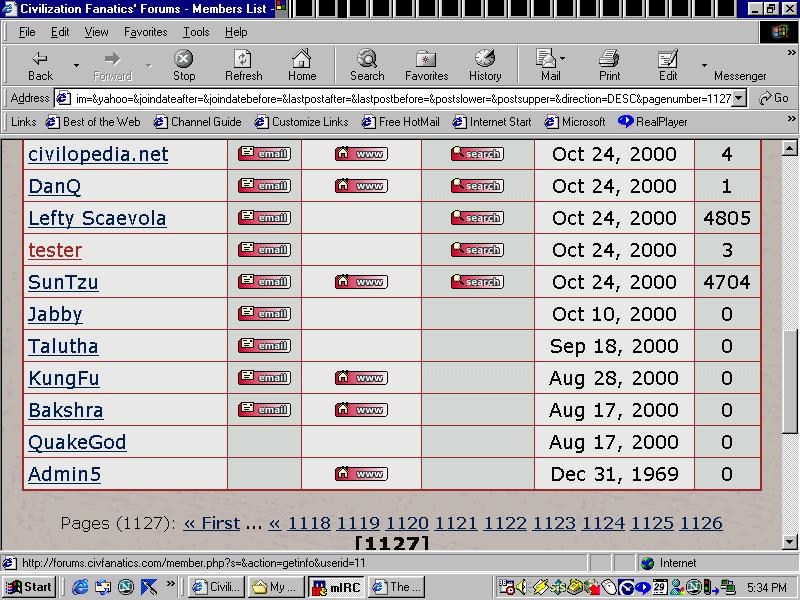Click the Mail toolbar icon
Viewport: 800px width, 600px height.
548,66
